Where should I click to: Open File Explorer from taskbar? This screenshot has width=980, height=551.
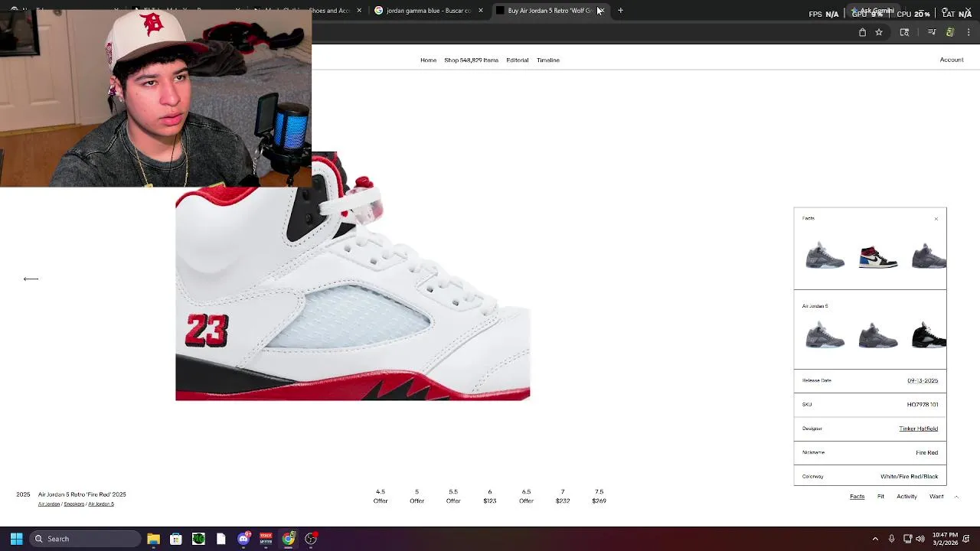153,539
